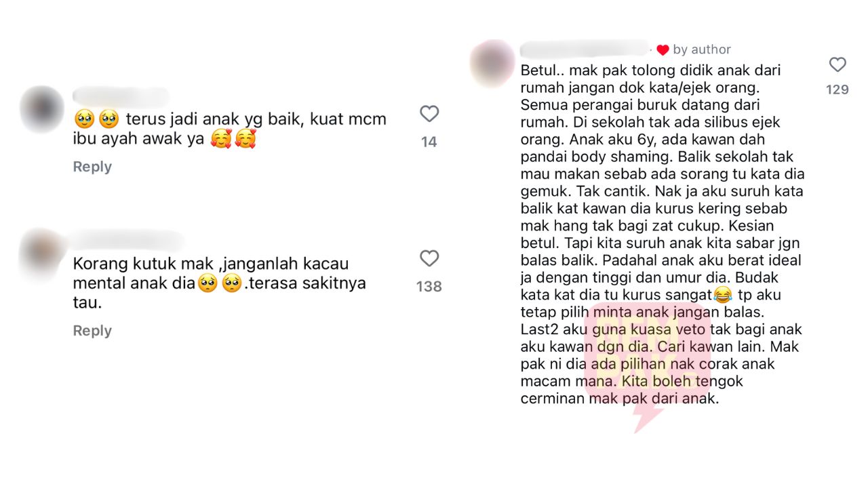Like the comment with 14 likes
This screenshot has width=868, height=488.
(x=429, y=114)
